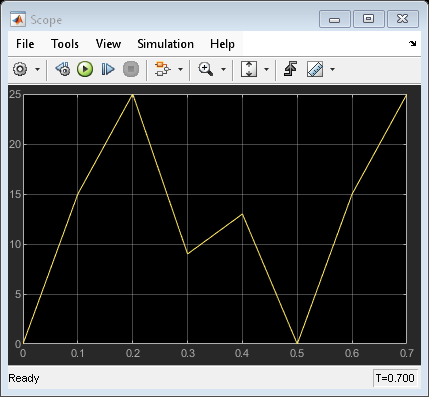Open the Help menu
This screenshot has height=397, width=429.
tap(222, 44)
